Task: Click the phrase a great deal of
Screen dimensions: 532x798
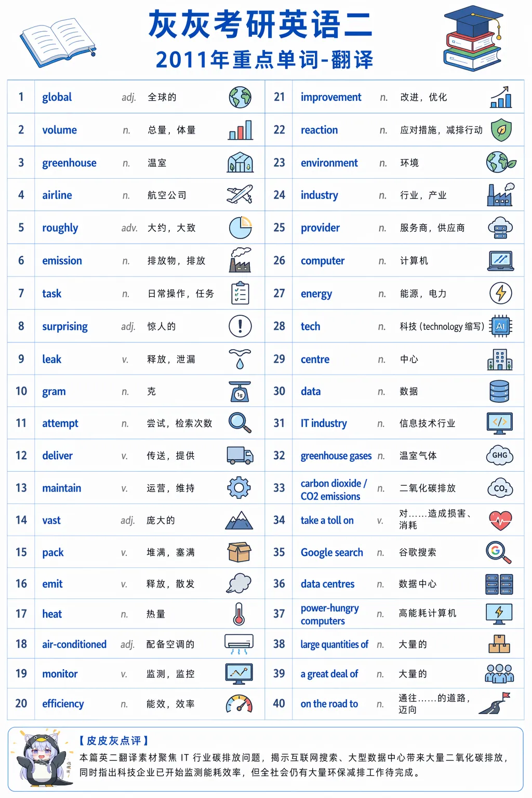Action: [x=329, y=674]
